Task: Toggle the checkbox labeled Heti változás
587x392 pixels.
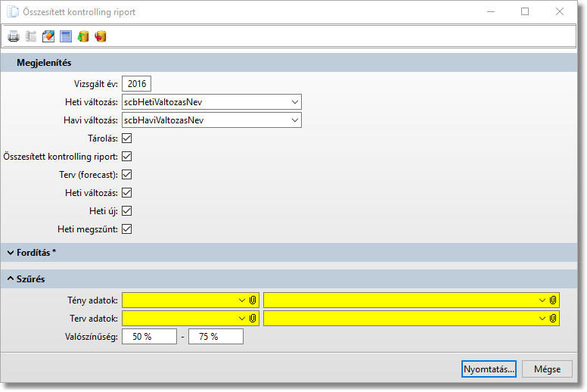Action: 127,193
